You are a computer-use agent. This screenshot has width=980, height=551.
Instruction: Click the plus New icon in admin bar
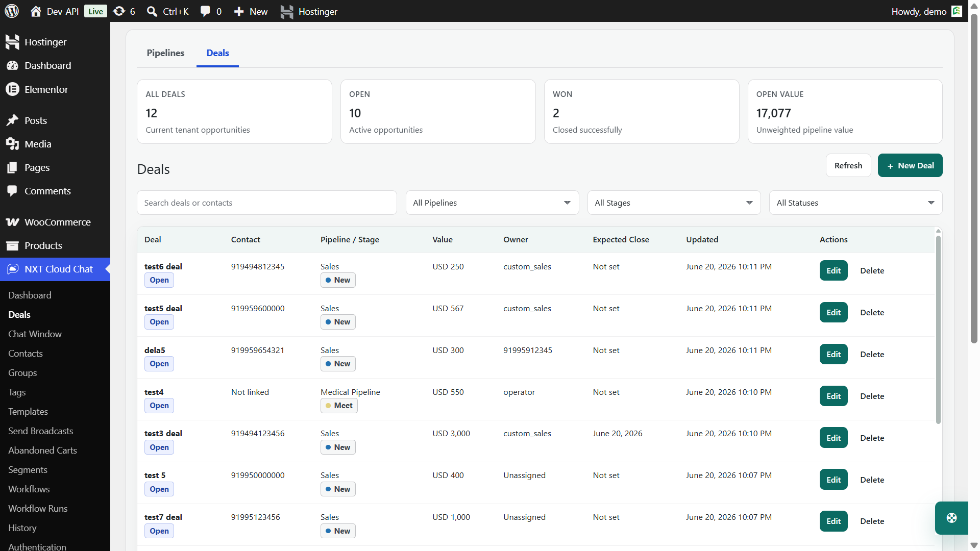(239, 11)
